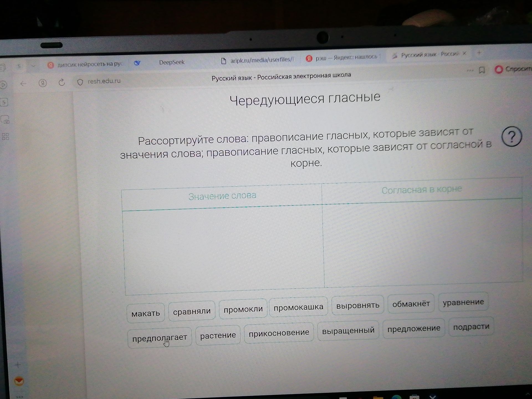532x399 pixels.
Task: Switch to the дипсик нейросеть tab
Action: (85, 64)
